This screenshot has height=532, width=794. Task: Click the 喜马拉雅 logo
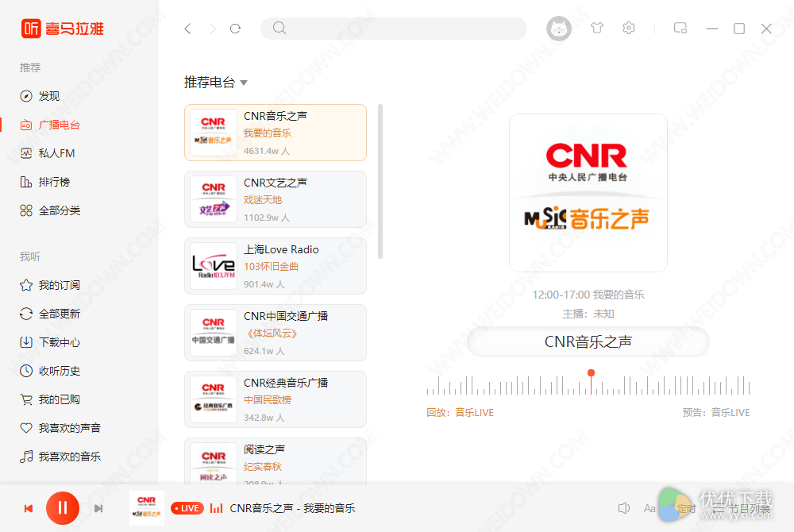tap(62, 29)
